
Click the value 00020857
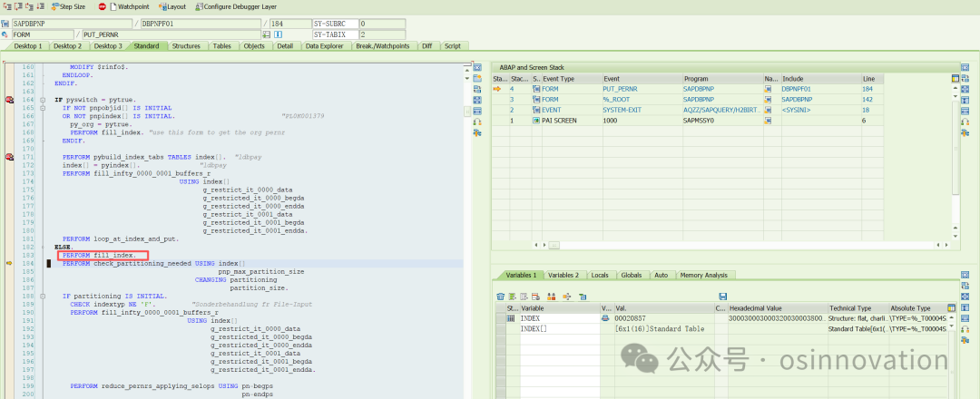pos(630,318)
